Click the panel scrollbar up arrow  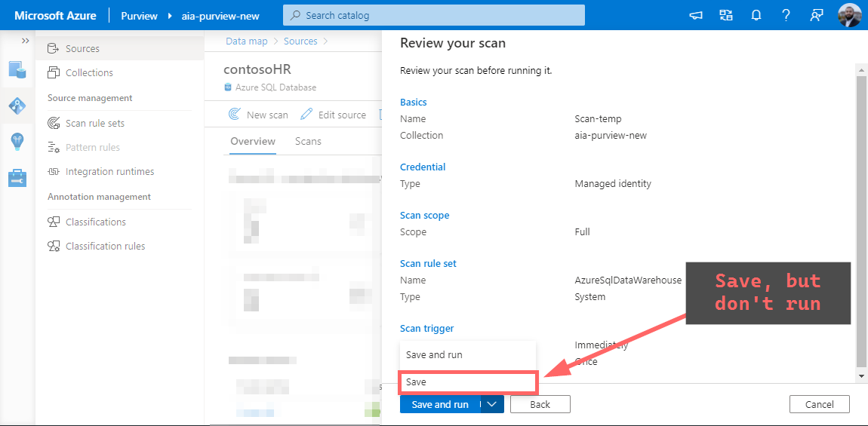pos(860,69)
